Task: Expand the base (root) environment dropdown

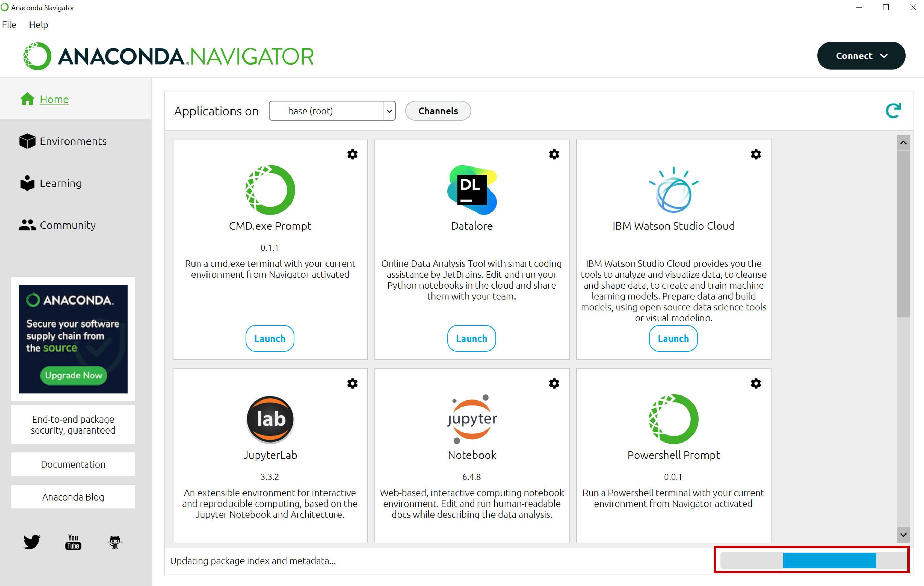Action: tap(389, 111)
